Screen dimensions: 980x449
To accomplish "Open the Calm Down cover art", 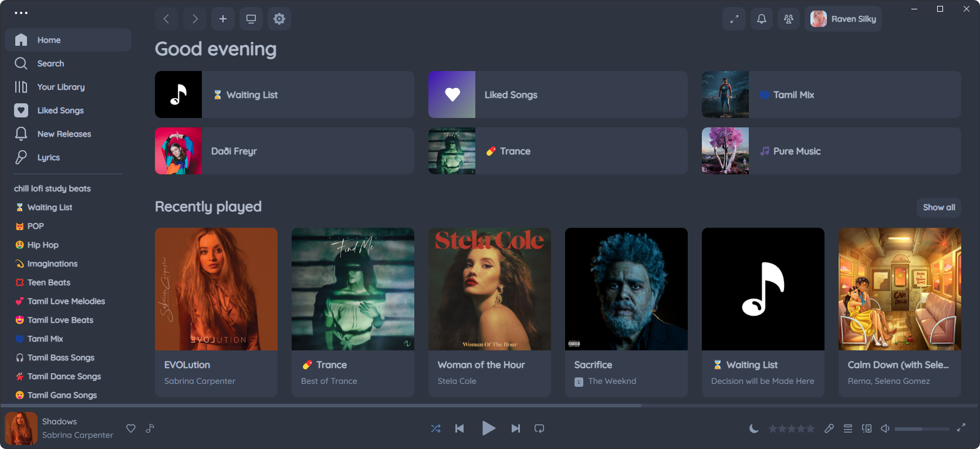I will pyautogui.click(x=900, y=289).
